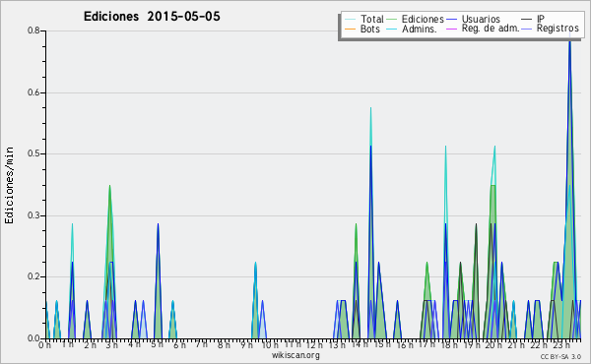This screenshot has height=364, width=591.
Task: Click the Ediciones/min axis label
Action: point(9,185)
